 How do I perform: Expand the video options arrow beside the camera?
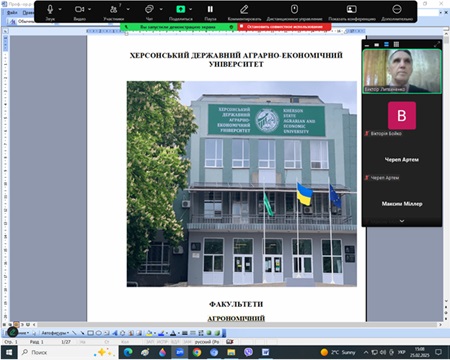(90, 9)
